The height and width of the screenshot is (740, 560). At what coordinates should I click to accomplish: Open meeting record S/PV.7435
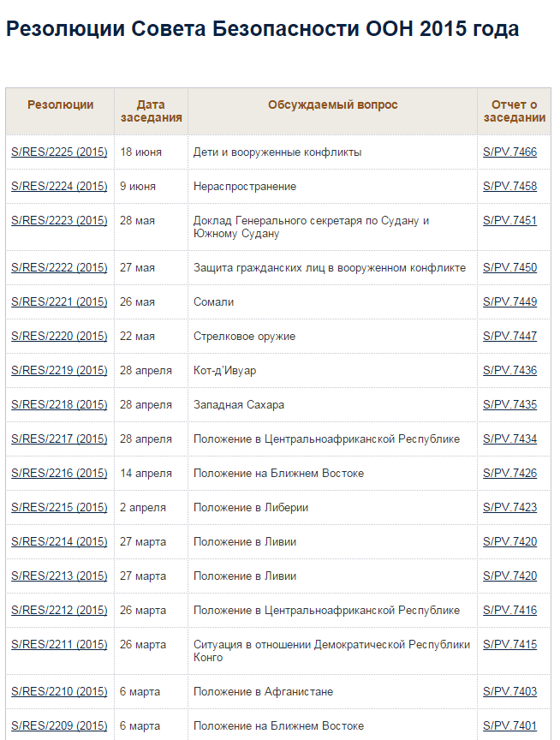tap(510, 404)
